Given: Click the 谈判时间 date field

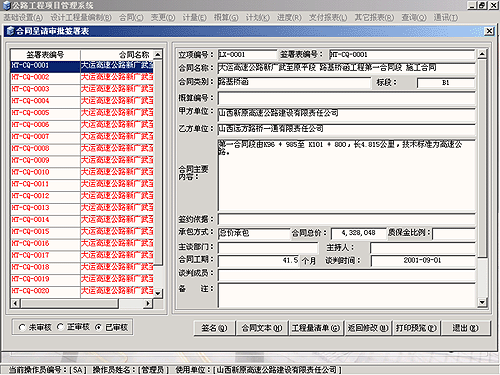Looking at the screenshot, I should click(423, 260).
